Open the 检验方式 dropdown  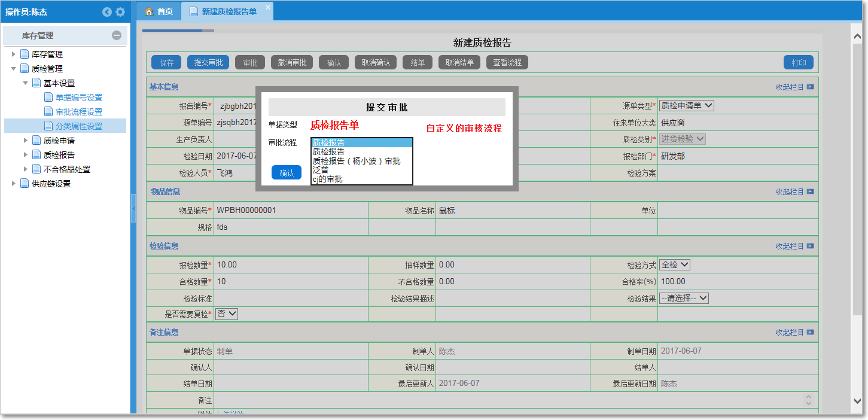[675, 265]
